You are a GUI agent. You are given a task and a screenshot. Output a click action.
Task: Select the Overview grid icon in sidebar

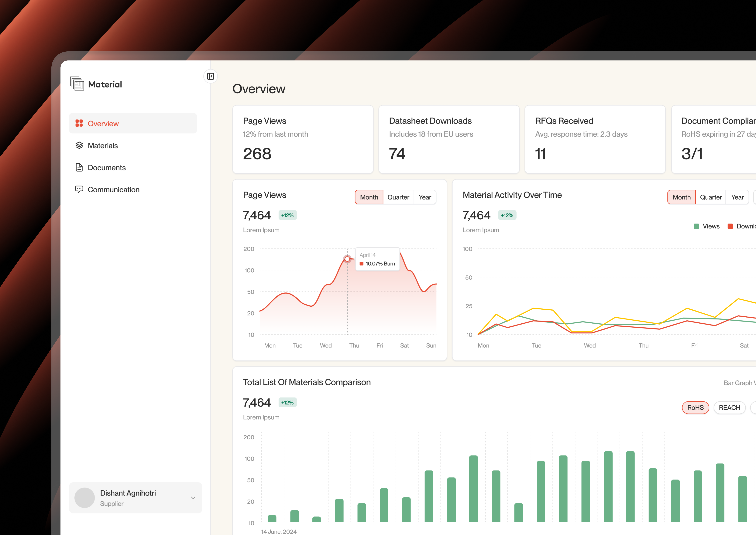79,123
